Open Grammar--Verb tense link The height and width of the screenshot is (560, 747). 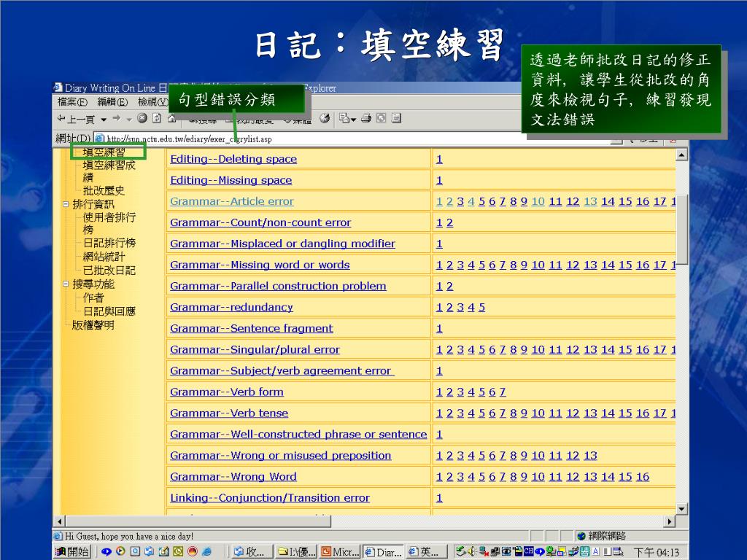[229, 413]
